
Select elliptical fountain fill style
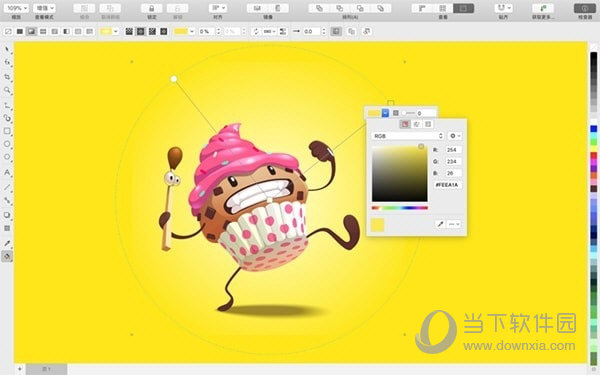(x=140, y=31)
